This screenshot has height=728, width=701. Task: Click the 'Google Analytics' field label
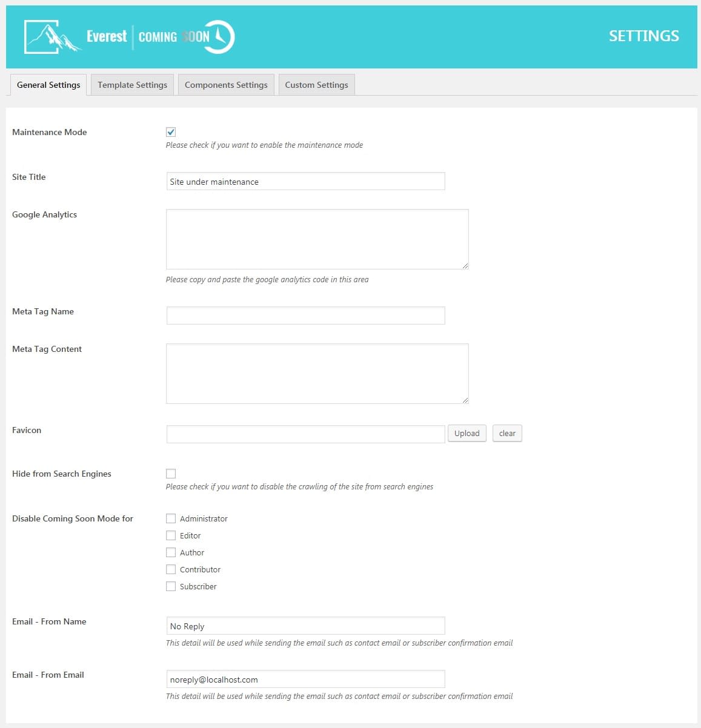(x=45, y=214)
